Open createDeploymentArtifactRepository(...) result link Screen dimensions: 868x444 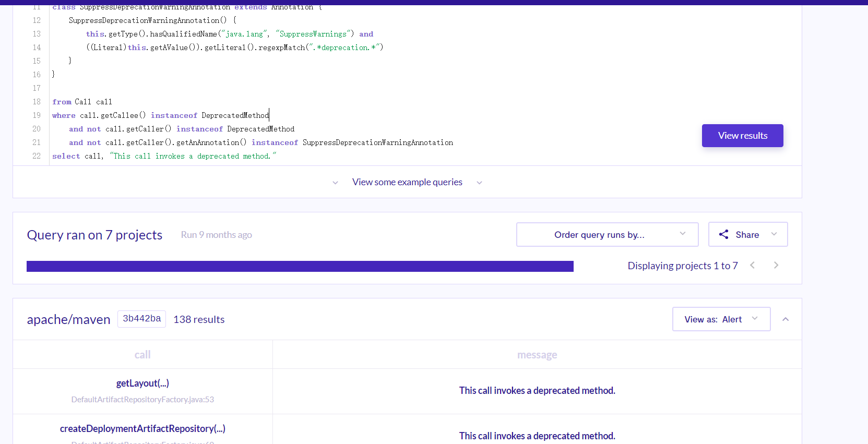click(142, 428)
